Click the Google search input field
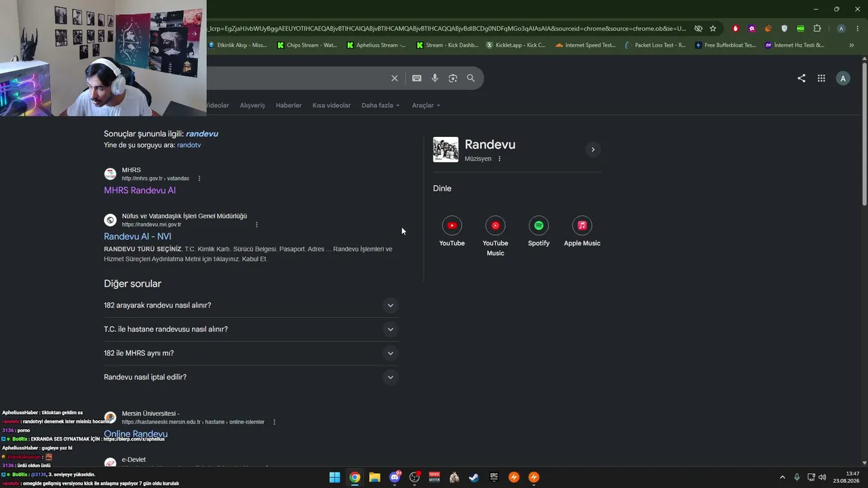 [296, 78]
